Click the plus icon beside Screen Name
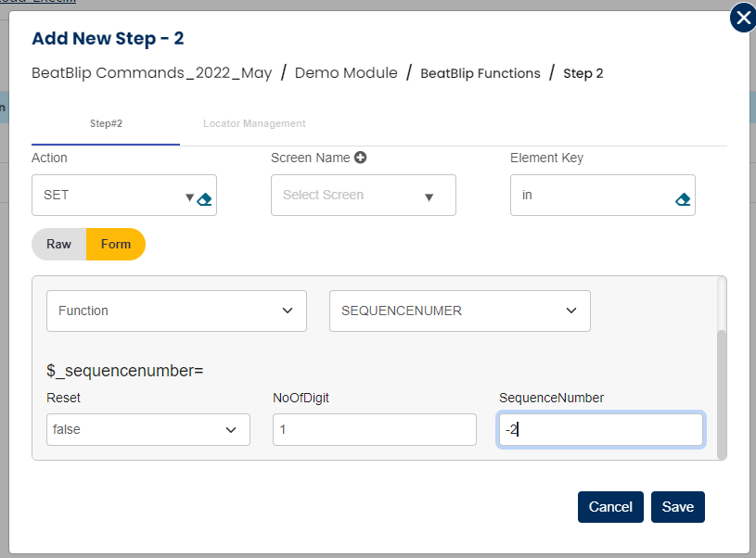Image resolution: width=756 pixels, height=558 pixels. (x=360, y=158)
